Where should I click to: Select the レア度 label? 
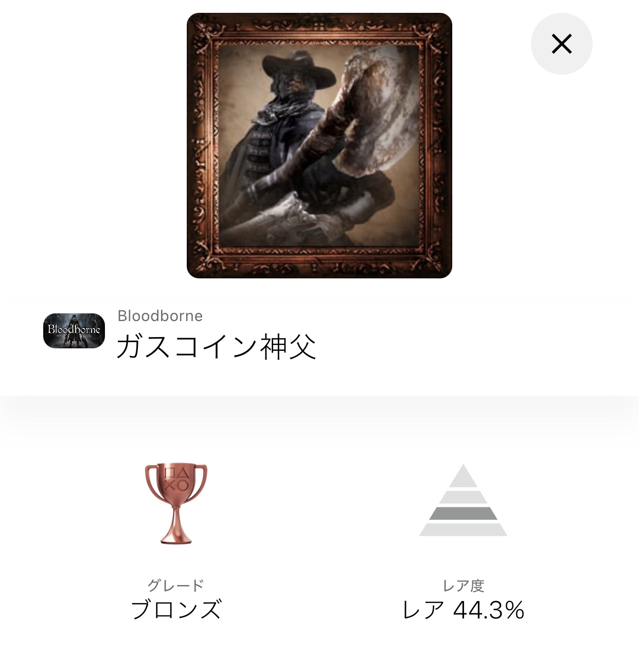tap(463, 586)
